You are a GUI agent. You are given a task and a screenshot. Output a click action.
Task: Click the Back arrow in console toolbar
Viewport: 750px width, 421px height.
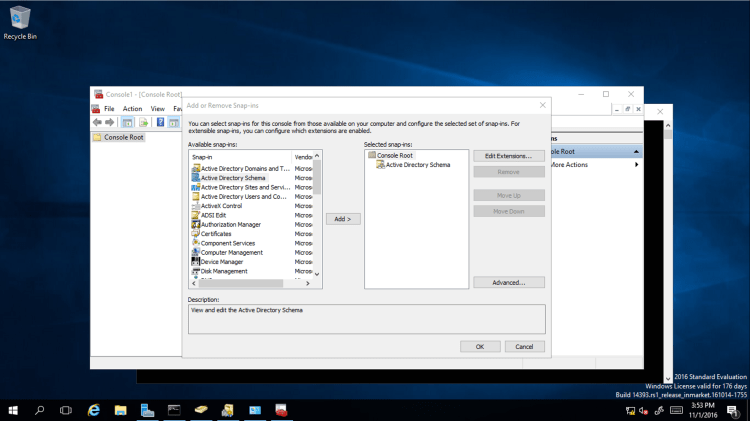[x=97, y=122]
